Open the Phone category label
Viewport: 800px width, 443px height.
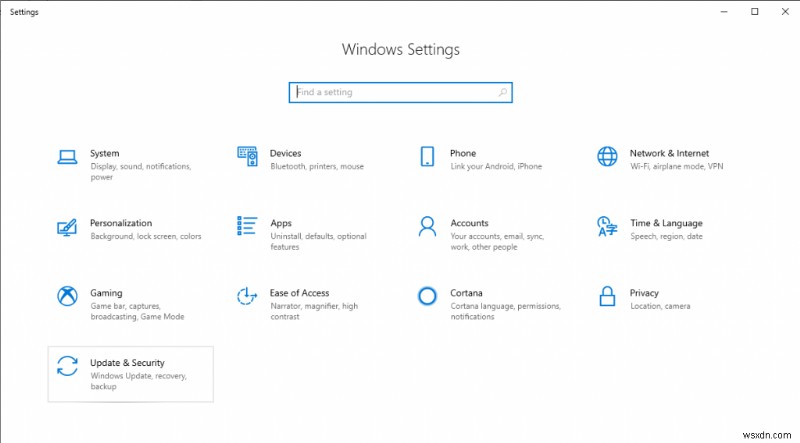tap(463, 153)
